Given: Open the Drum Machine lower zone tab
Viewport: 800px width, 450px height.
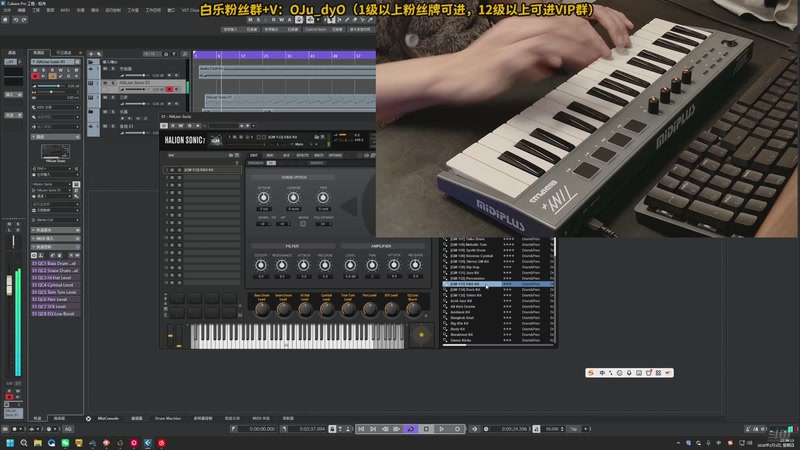Looking at the screenshot, I should click(x=168, y=418).
